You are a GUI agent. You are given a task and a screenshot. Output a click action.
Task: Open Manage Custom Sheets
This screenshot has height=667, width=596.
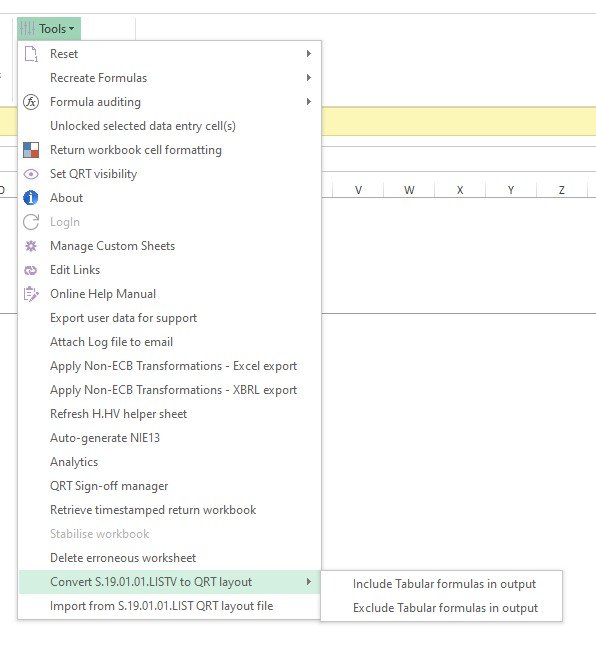[169, 246]
